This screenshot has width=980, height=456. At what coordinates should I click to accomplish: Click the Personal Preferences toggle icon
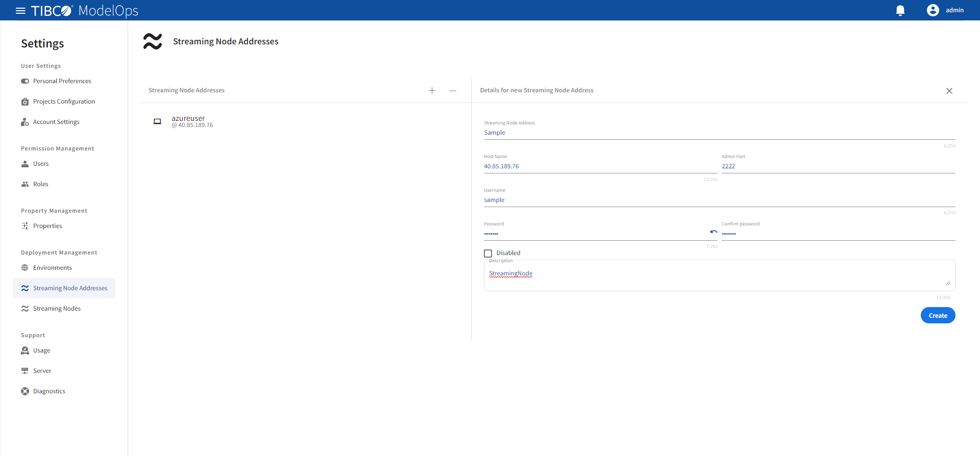tap(25, 81)
